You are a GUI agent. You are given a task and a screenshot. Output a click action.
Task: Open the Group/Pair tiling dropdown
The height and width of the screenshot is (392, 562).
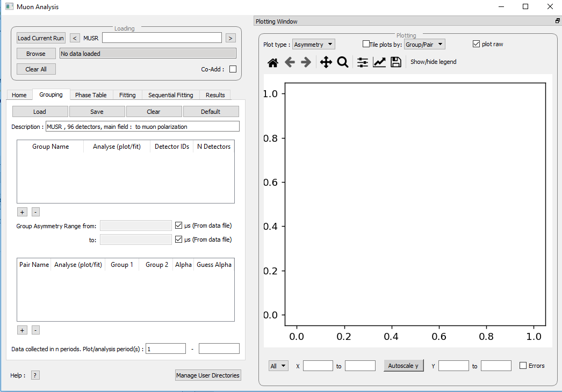pyautogui.click(x=424, y=44)
